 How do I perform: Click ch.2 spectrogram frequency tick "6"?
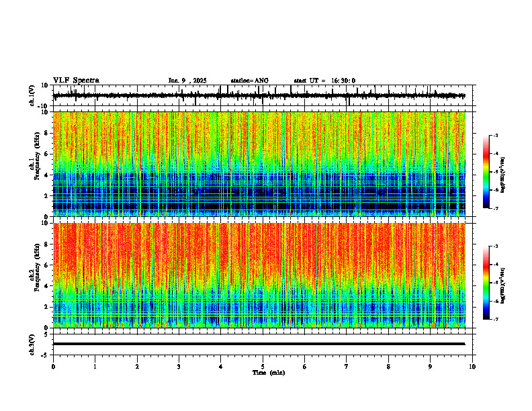(x=46, y=265)
